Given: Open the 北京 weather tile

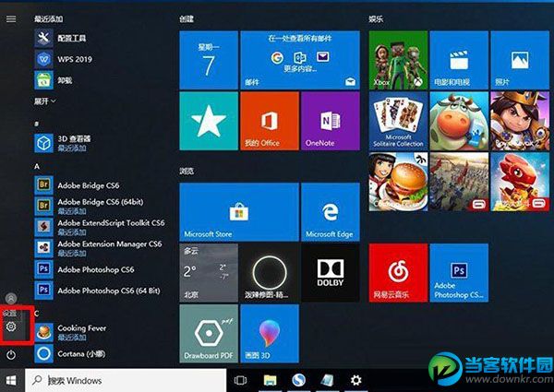Looking at the screenshot, I should 209,273.
